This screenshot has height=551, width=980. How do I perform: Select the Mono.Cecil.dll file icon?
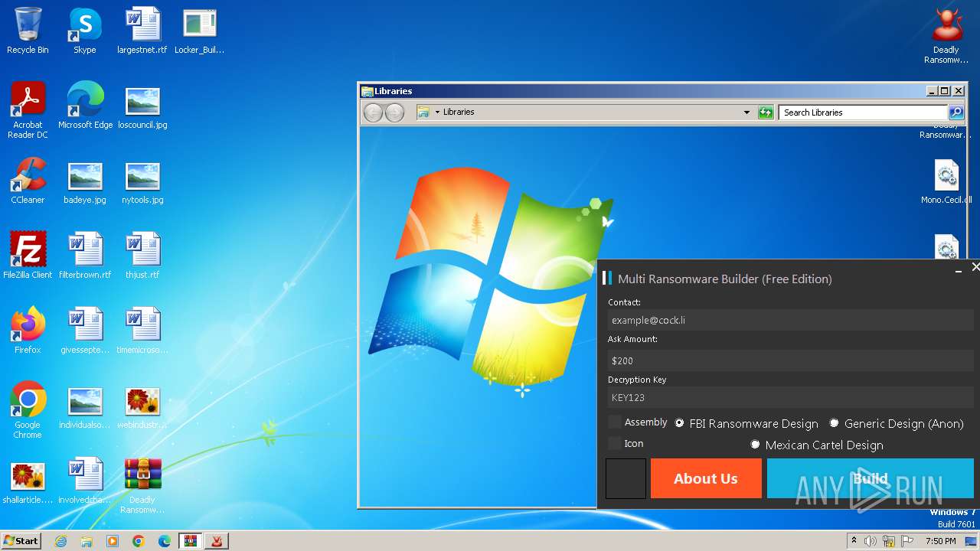tap(946, 181)
